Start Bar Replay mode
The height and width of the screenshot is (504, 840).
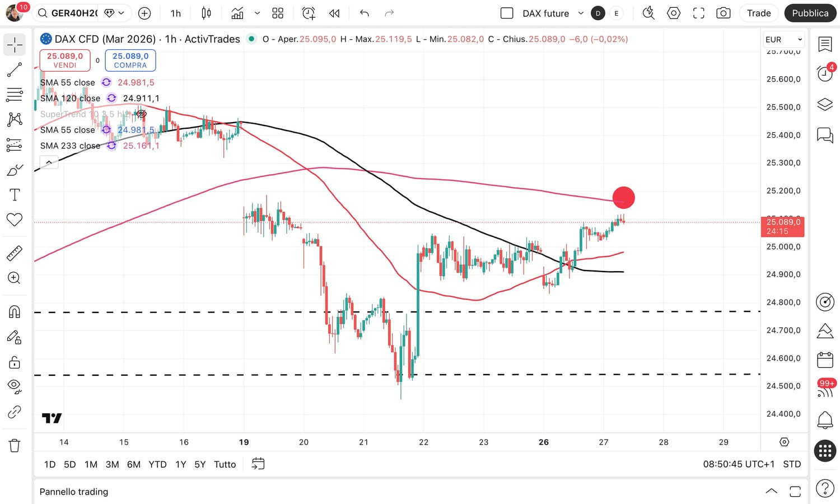[x=334, y=13]
